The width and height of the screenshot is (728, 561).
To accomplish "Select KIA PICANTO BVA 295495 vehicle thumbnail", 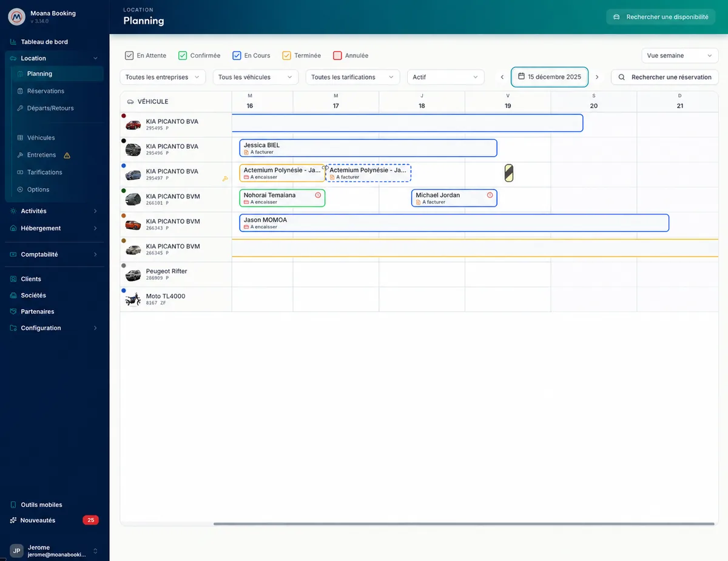I will pyautogui.click(x=133, y=125).
